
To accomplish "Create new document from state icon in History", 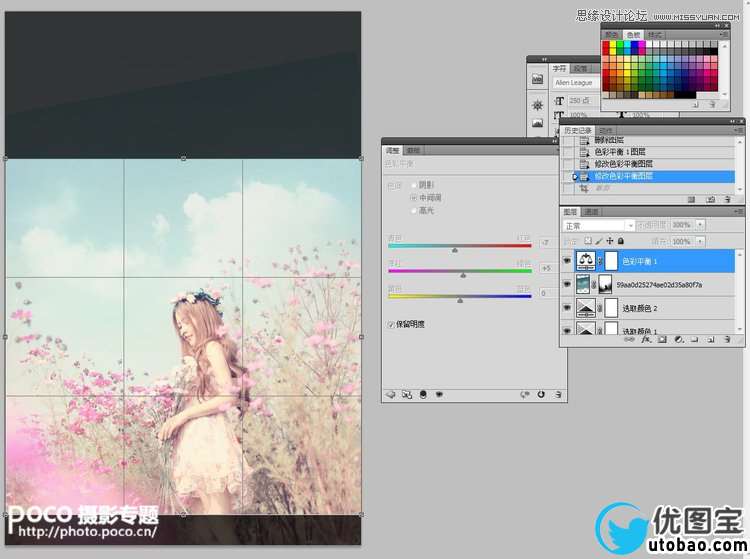I will (691, 199).
